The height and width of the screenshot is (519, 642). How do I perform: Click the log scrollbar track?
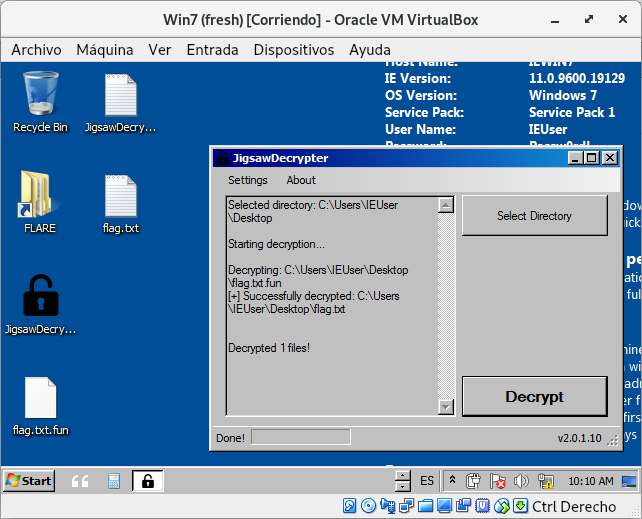coord(445,306)
